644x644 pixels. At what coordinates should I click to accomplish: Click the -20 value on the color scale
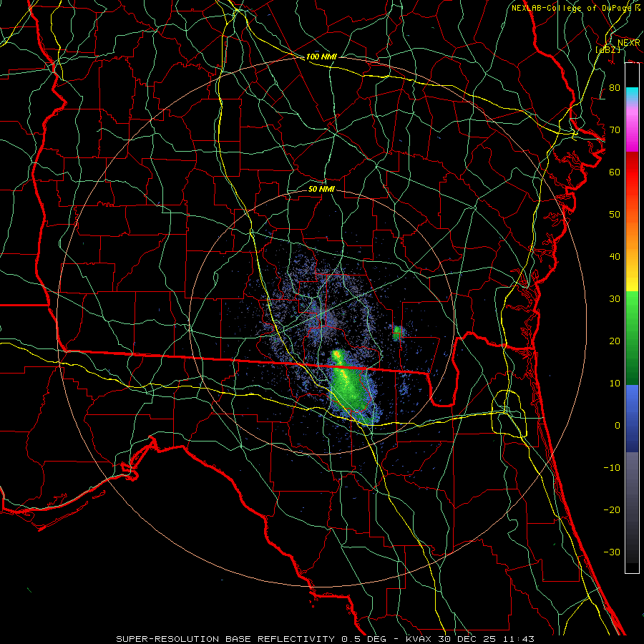click(x=612, y=509)
